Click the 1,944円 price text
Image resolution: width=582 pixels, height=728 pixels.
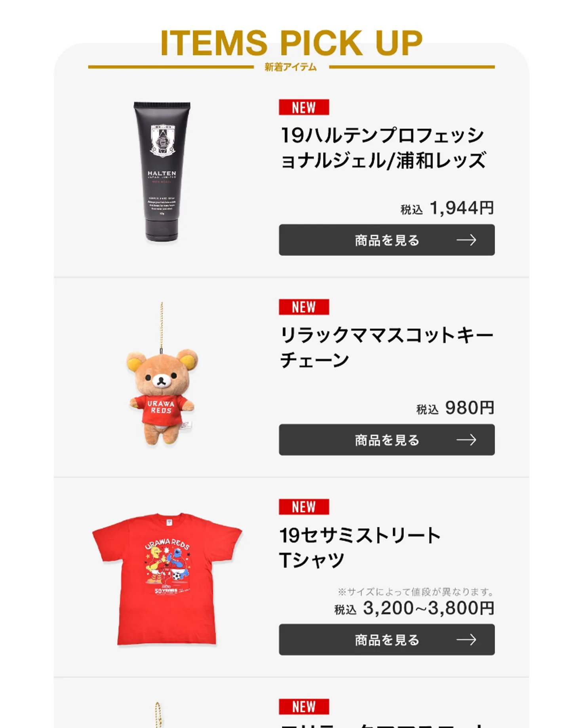(462, 208)
